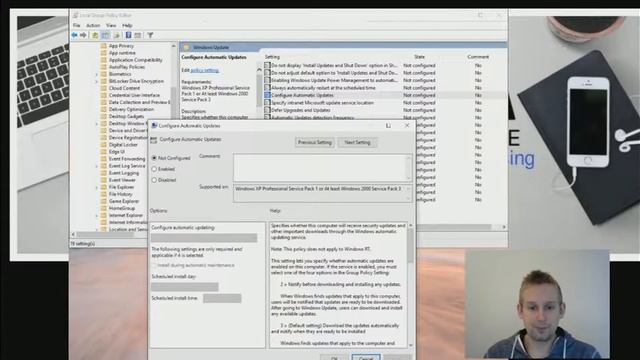Viewport: 640px width, 360px height.
Task: Click the Event Viewer folder icon
Action: [104, 180]
